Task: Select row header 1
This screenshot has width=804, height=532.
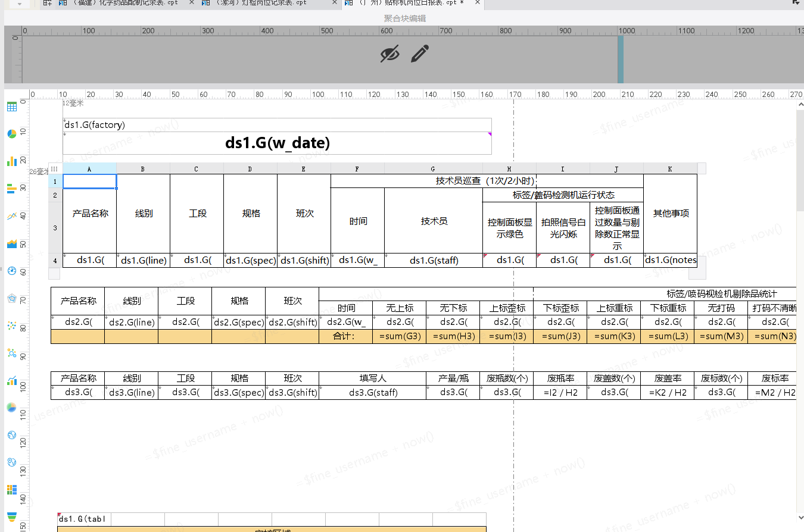Action: (x=55, y=181)
